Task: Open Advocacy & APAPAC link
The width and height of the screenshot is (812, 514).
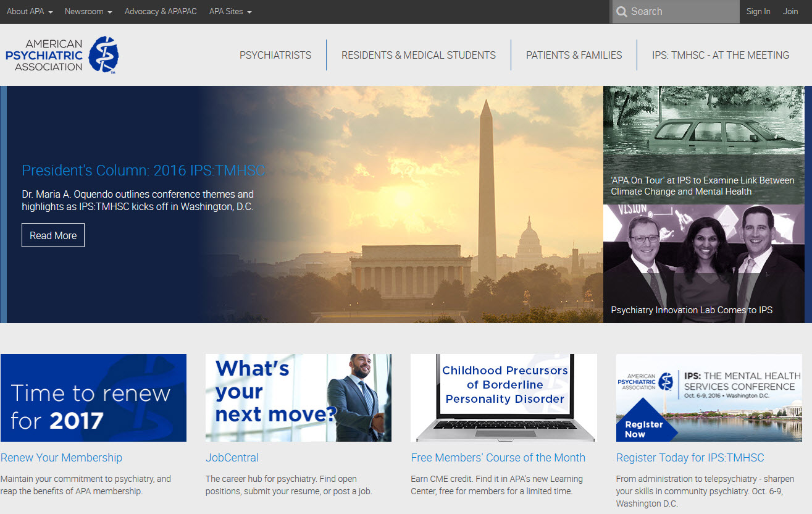Action: (x=161, y=12)
